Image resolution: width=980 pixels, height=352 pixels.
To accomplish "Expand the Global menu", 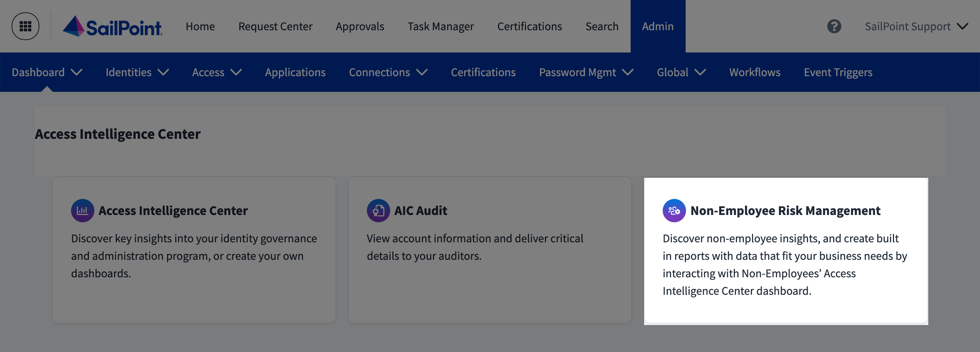I will coord(681,72).
